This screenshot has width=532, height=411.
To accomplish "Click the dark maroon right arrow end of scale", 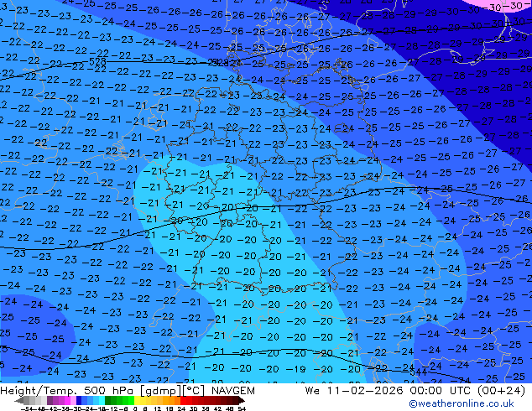I will (x=242, y=401).
